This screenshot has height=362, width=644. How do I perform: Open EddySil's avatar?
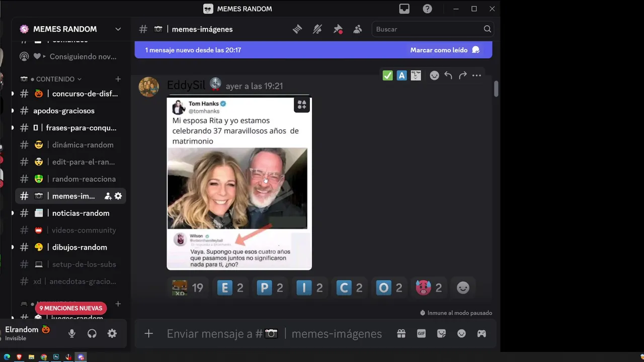point(148,87)
